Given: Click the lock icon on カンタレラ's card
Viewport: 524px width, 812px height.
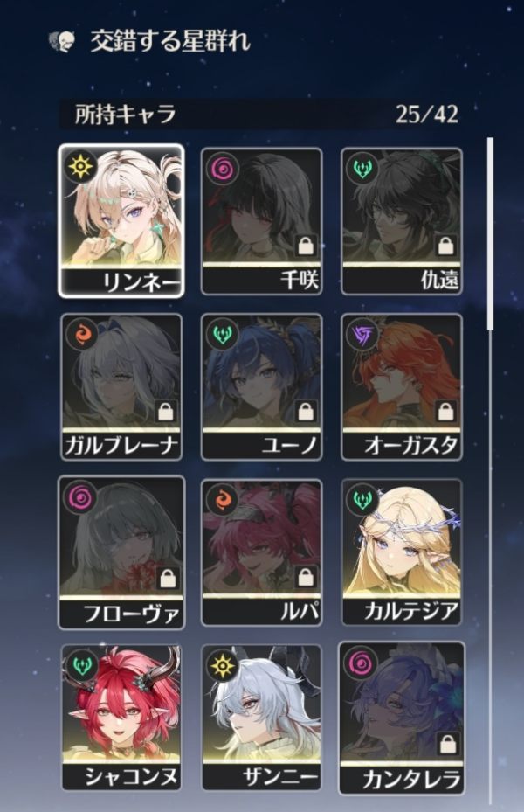Looking at the screenshot, I should [446, 743].
